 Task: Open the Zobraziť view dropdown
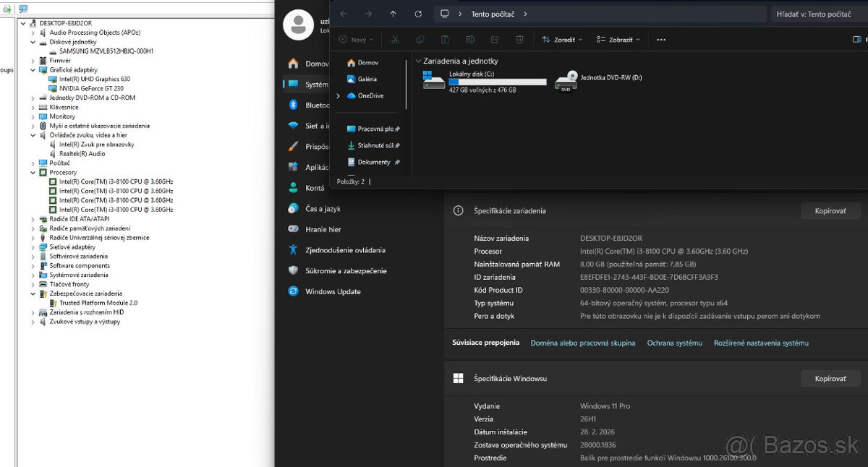(618, 40)
